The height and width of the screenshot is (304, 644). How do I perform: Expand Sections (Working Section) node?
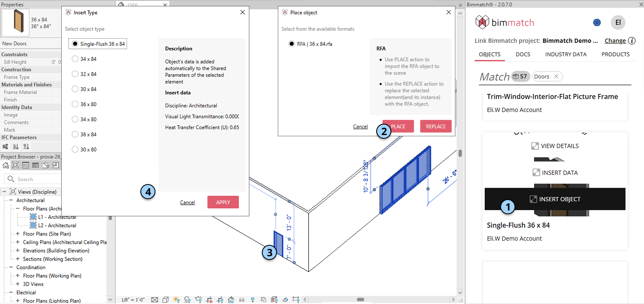18,259
